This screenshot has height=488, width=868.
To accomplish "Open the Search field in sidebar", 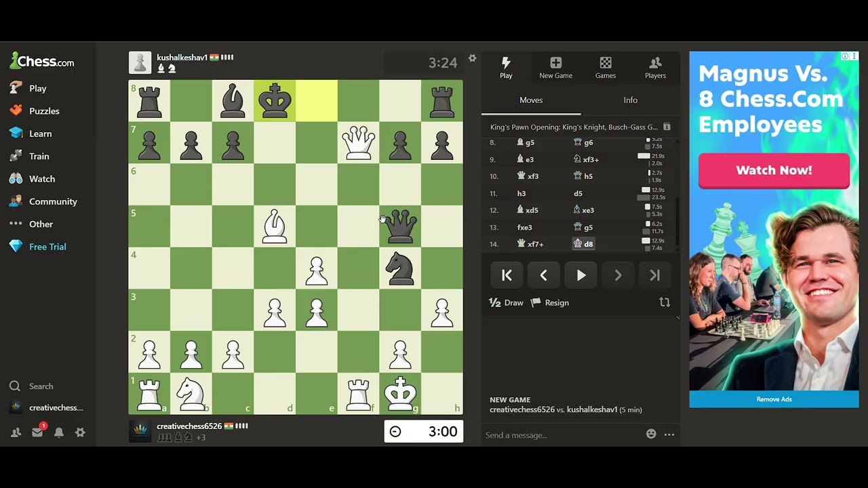I will click(x=31, y=386).
